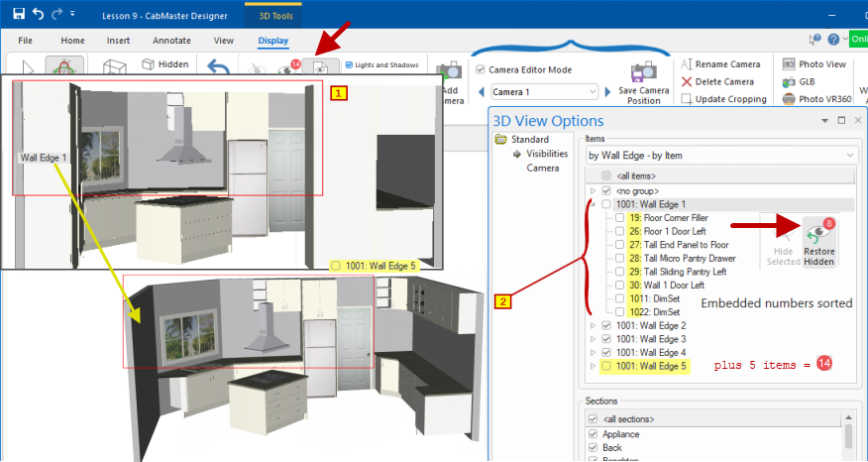
Task: Enable the 1001: Wall Edge 5 checkbox
Action: (605, 366)
